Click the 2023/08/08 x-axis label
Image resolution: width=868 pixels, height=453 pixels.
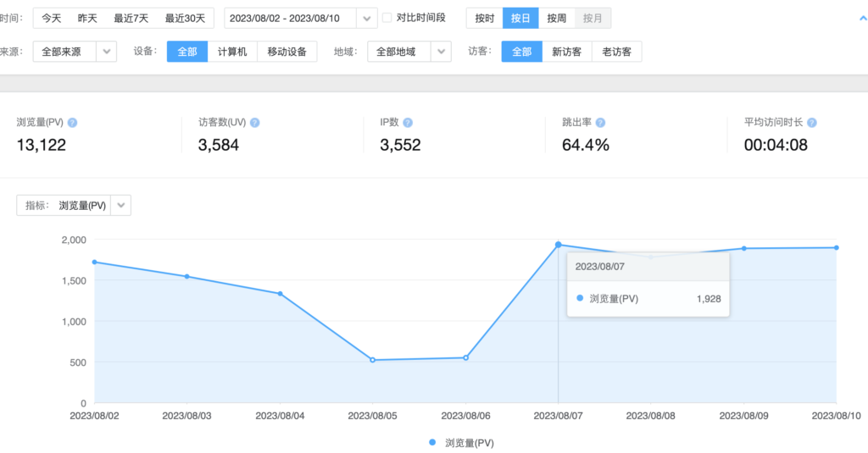tap(650, 416)
